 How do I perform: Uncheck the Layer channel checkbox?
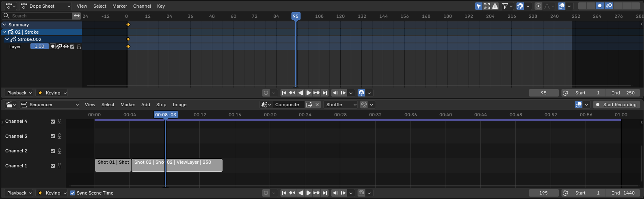click(72, 47)
